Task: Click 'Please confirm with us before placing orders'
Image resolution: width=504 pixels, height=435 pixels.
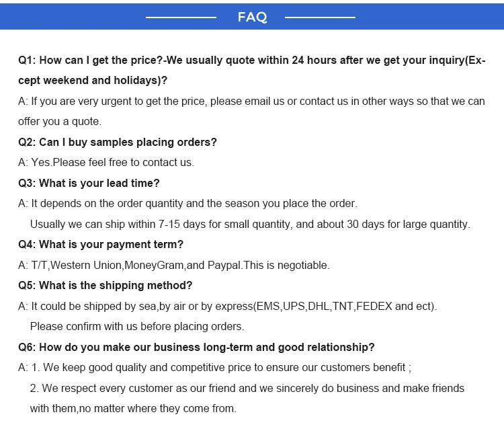Action: [137, 326]
